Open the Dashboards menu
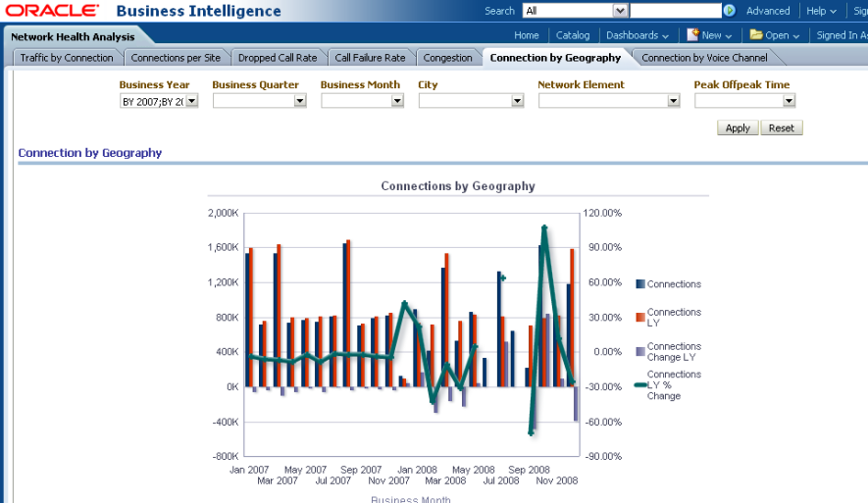 click(637, 35)
